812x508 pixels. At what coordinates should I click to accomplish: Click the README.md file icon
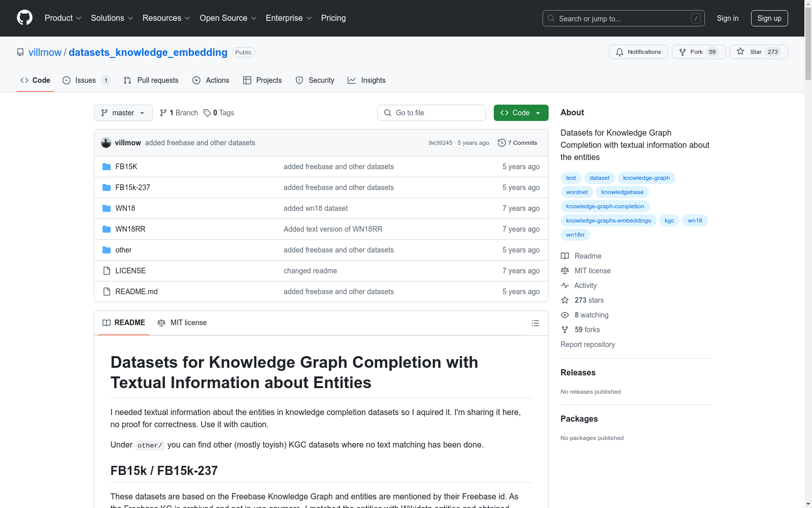click(x=107, y=292)
